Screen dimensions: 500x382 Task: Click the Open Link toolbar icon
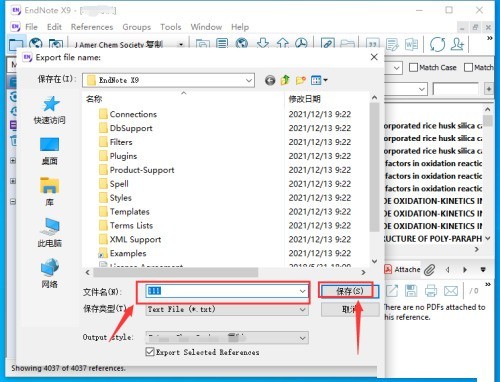tap(327, 44)
